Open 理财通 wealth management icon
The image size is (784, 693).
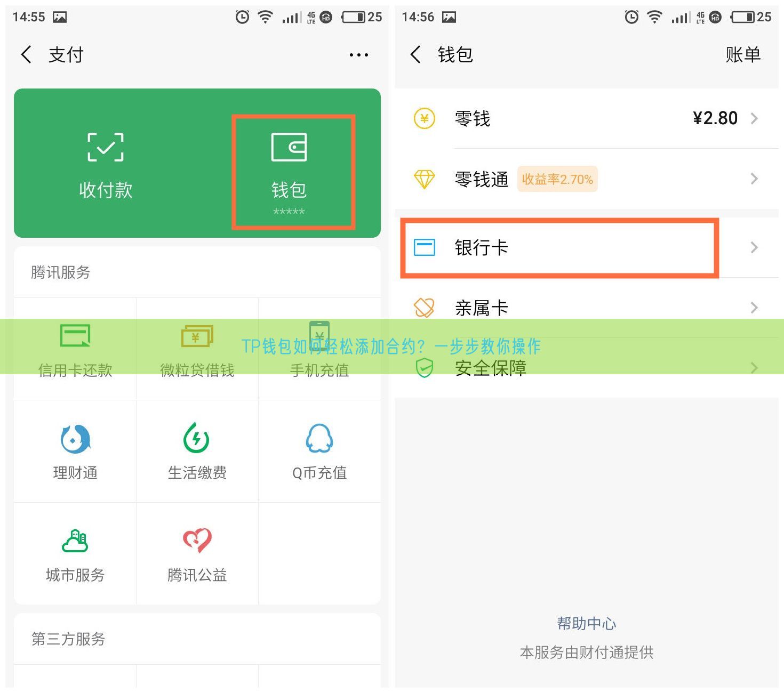(x=75, y=439)
